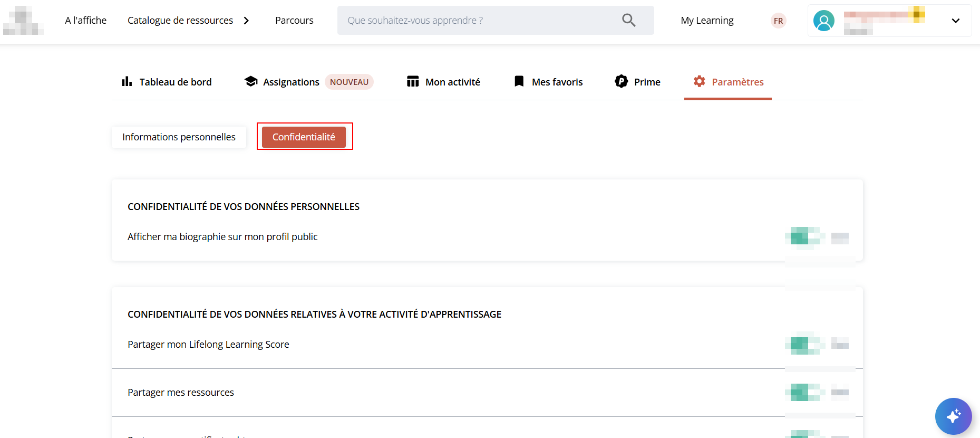This screenshot has width=980, height=438.
Task: Click the search field Que souhaitez-vous apprendre
Action: 496,21
